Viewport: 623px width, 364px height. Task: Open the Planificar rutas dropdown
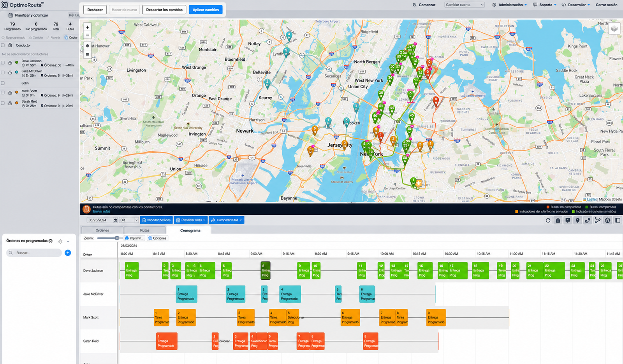(x=190, y=220)
